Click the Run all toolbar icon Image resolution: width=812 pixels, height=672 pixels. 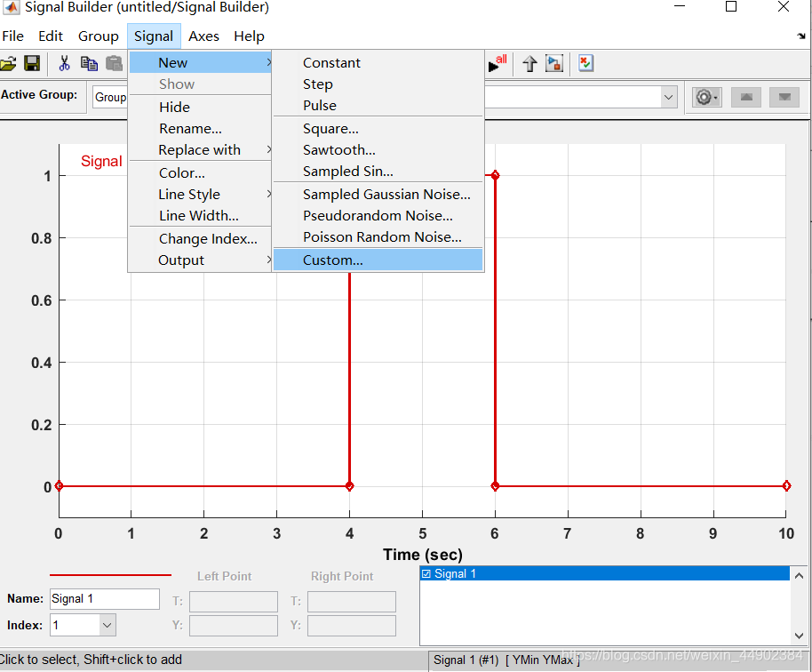(498, 63)
